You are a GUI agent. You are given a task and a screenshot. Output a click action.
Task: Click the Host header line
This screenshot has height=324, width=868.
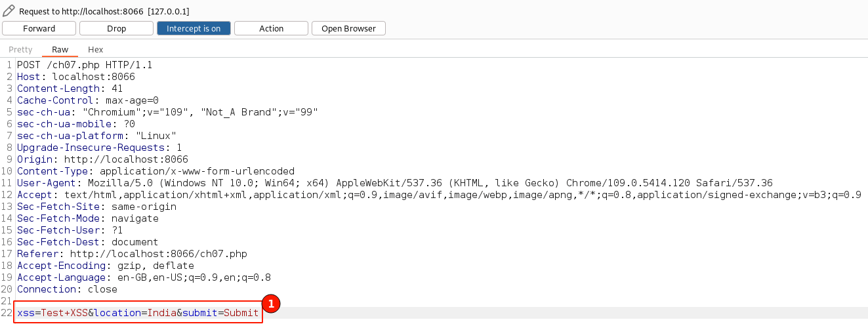(75, 77)
